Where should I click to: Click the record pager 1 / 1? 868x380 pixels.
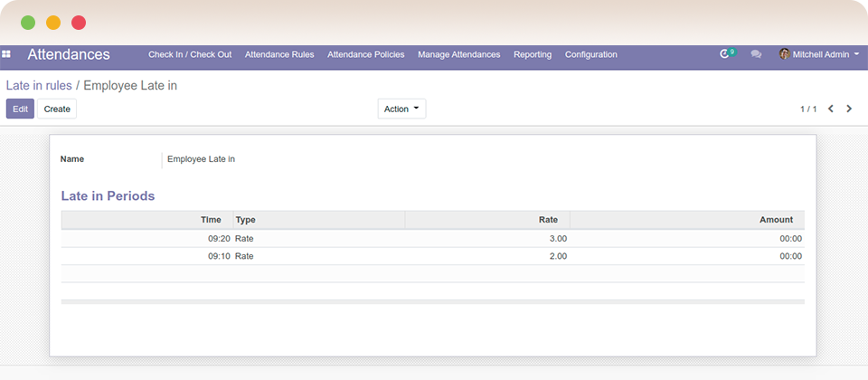tap(808, 109)
